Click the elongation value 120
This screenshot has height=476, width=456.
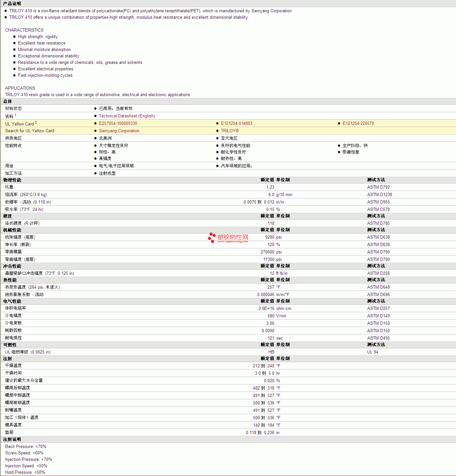click(x=271, y=245)
